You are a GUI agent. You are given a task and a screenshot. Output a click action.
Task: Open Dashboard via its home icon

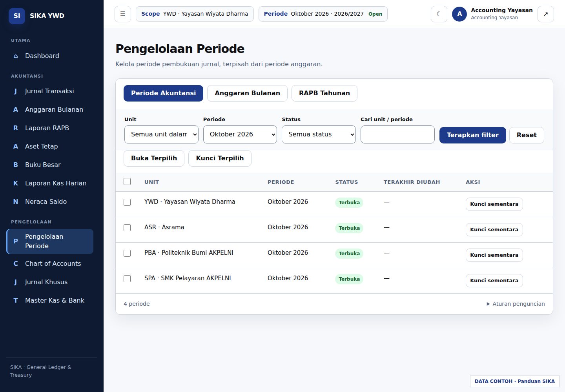[16, 56]
